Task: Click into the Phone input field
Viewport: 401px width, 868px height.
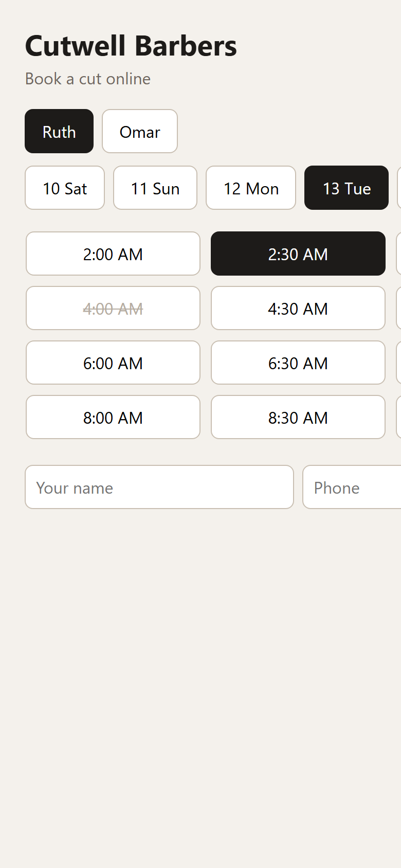Action: (x=352, y=487)
